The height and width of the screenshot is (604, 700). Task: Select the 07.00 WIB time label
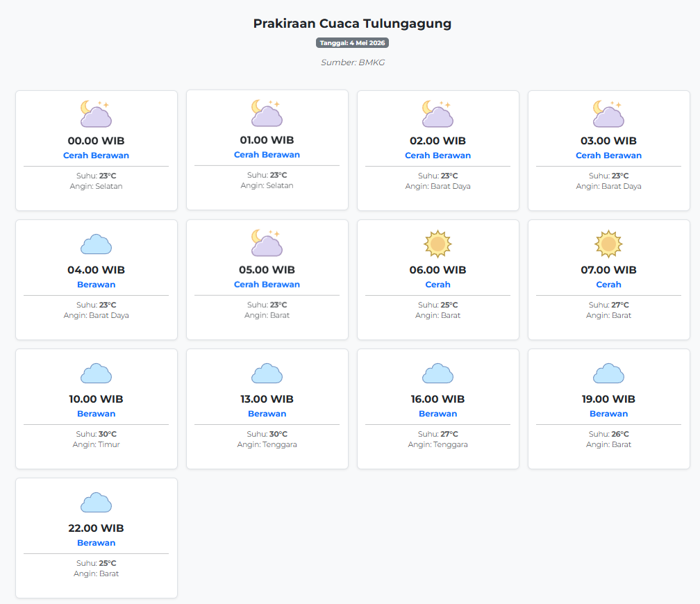(x=608, y=269)
